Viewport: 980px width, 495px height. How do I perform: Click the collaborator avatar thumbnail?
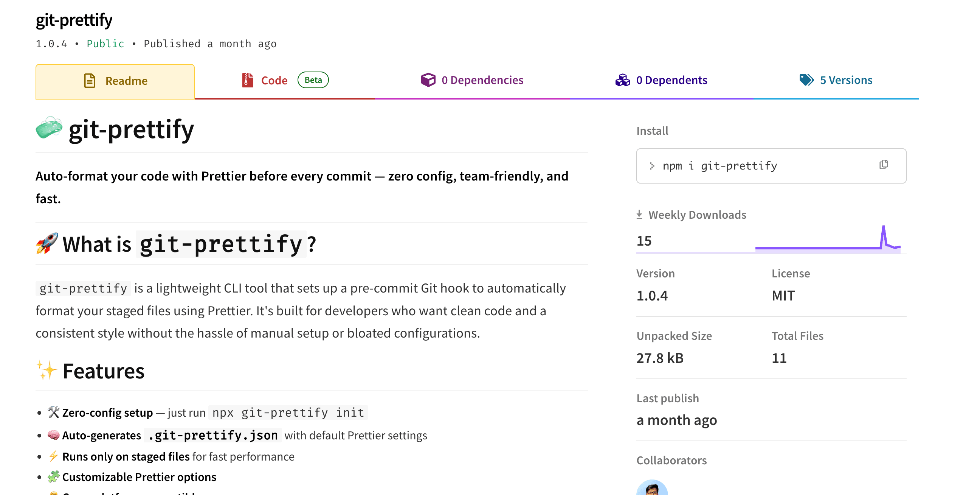pyautogui.click(x=652, y=488)
